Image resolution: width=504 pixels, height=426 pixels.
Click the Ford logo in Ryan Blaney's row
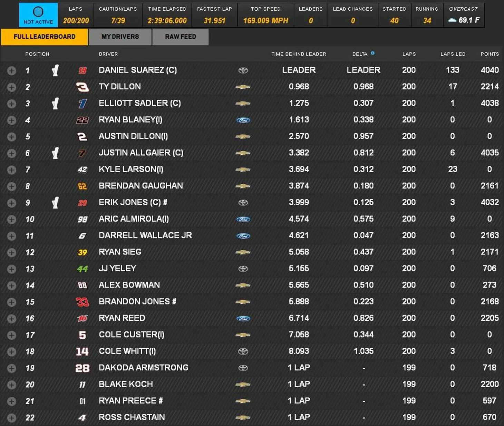coord(243,120)
